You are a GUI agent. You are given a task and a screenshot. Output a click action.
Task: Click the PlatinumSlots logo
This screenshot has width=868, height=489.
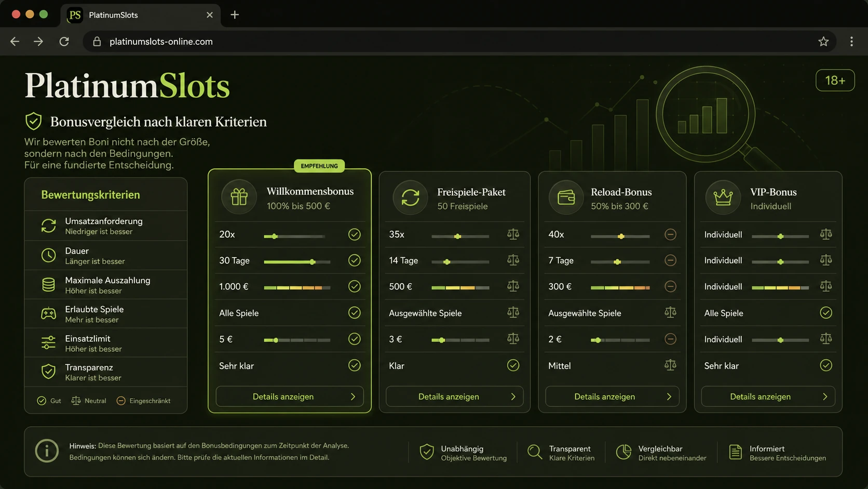click(x=127, y=86)
